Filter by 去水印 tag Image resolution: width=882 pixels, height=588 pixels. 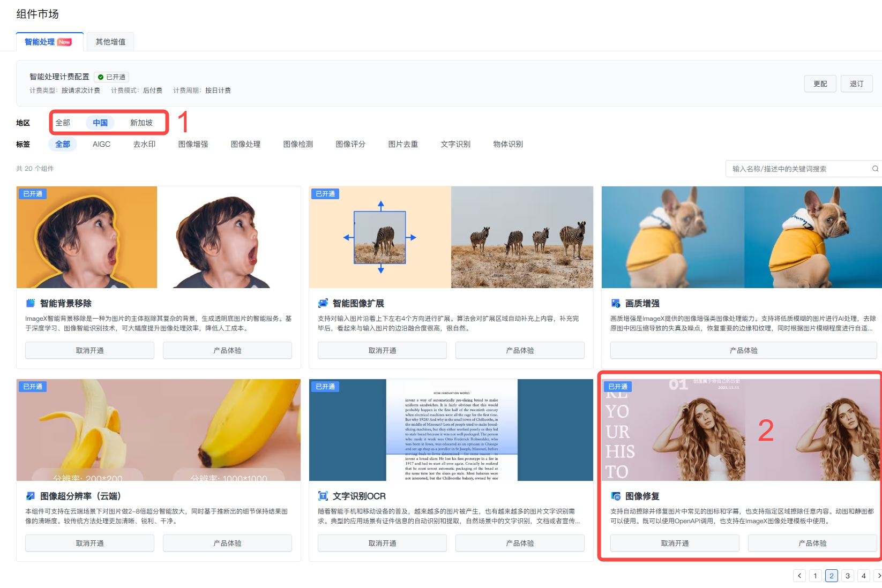[144, 144]
